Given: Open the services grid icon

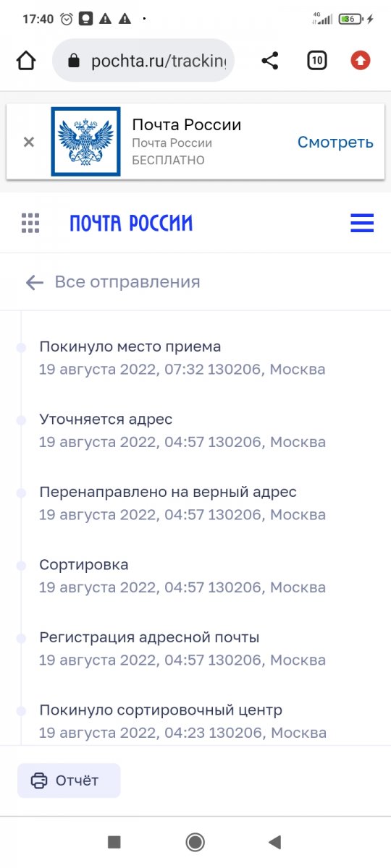Looking at the screenshot, I should (x=30, y=223).
